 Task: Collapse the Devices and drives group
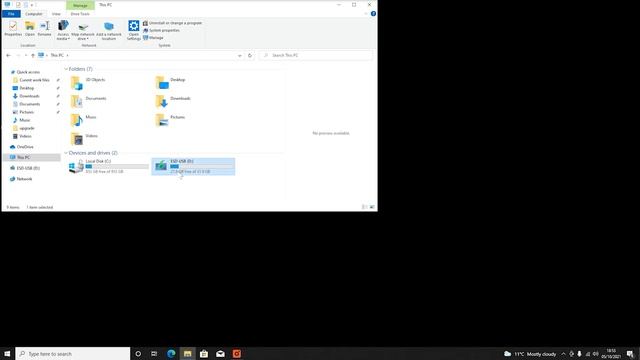[66, 153]
